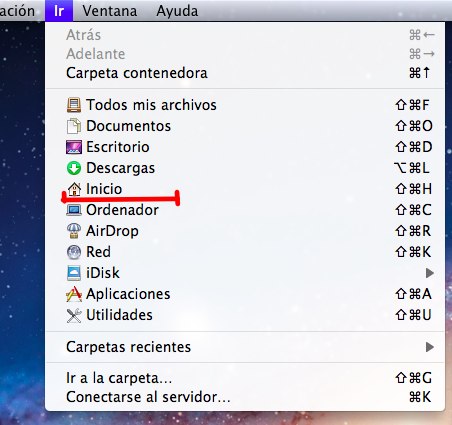This screenshot has width=452, height=425.
Task: Expand the Carpetas recientes submenu arrow
Action: tap(430, 347)
